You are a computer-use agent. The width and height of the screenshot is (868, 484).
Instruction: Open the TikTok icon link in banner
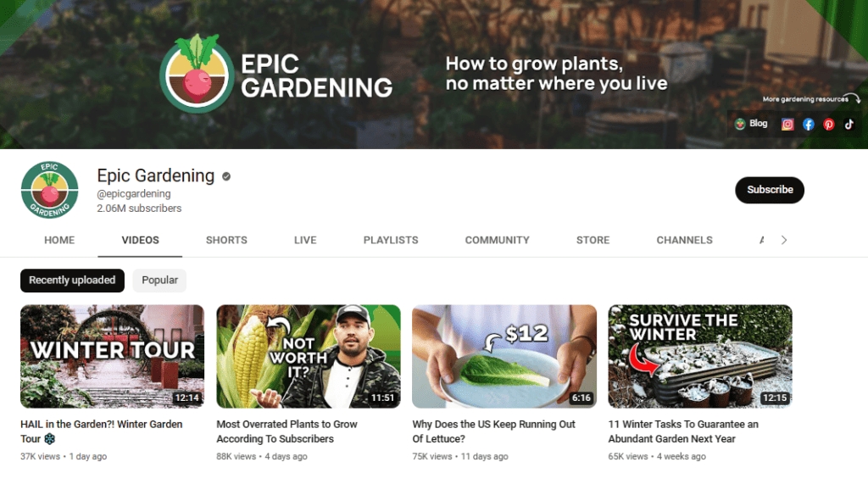[849, 124]
